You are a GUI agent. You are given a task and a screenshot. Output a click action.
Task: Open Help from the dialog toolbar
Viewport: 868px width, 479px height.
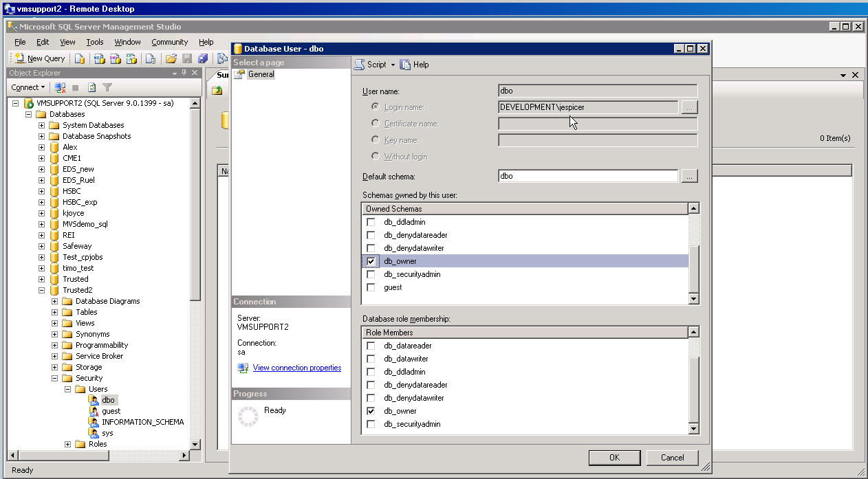tap(414, 65)
